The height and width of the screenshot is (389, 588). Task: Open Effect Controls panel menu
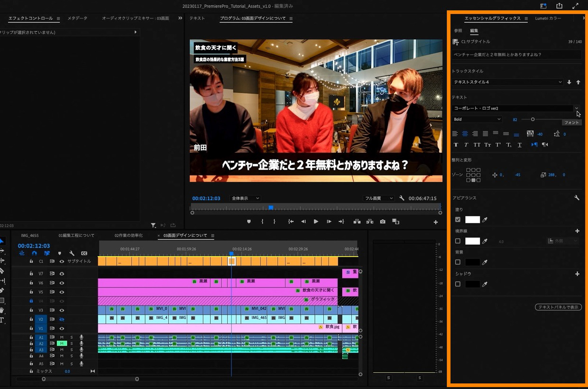[x=58, y=19]
